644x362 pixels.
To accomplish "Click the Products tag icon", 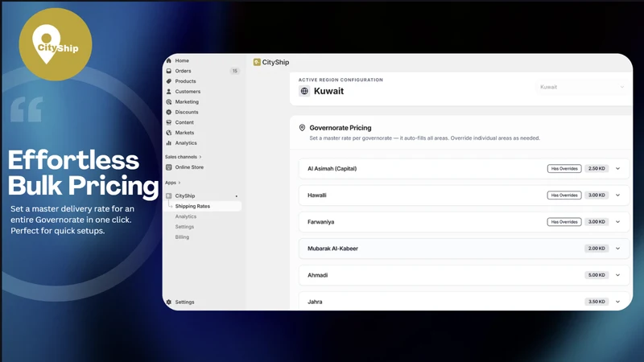I will pyautogui.click(x=169, y=81).
